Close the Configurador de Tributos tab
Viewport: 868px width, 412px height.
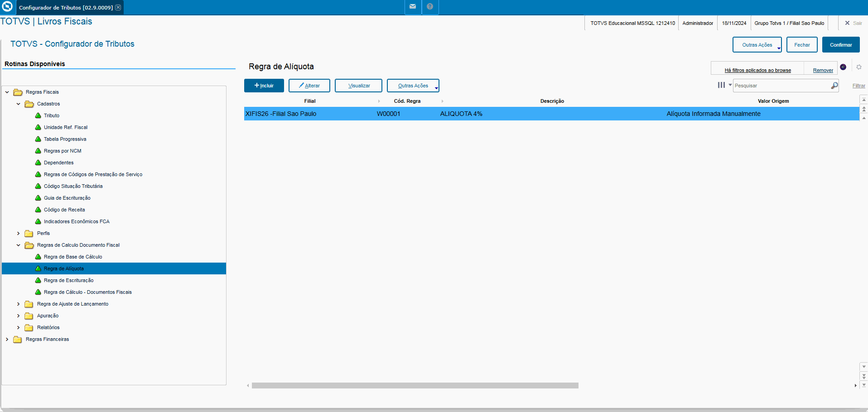pyautogui.click(x=118, y=7)
